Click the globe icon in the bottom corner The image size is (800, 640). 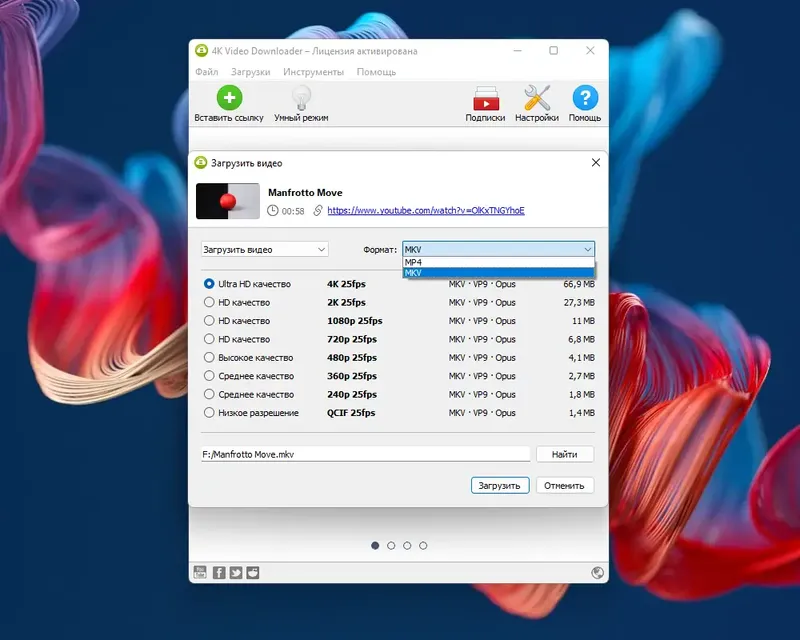pos(598,572)
